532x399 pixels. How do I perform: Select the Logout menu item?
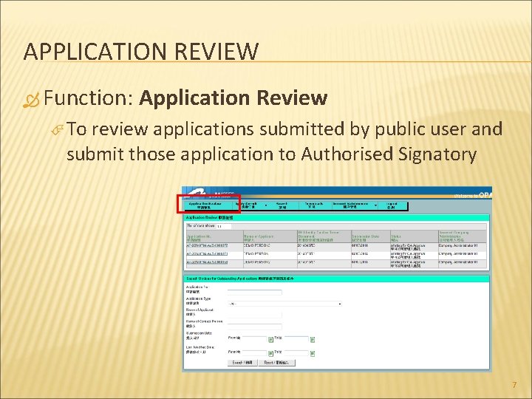click(391, 205)
